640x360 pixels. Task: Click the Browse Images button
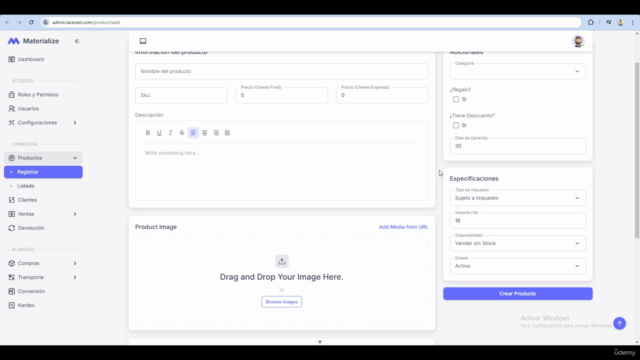[x=282, y=302]
